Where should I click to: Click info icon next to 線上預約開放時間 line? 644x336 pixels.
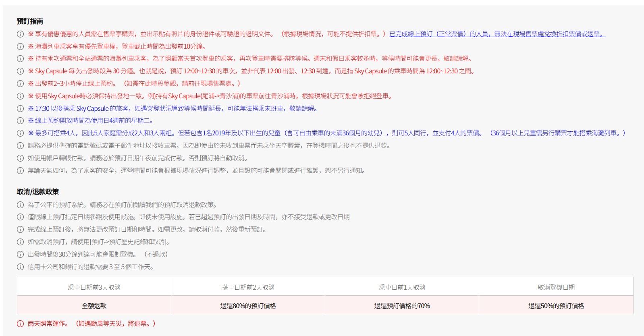point(20,121)
